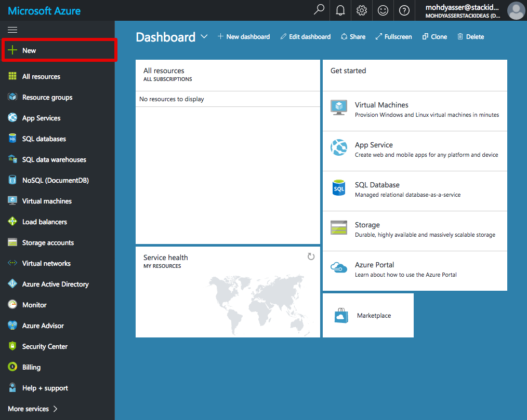Open the help question mark icon
527x420 pixels.
404,10
